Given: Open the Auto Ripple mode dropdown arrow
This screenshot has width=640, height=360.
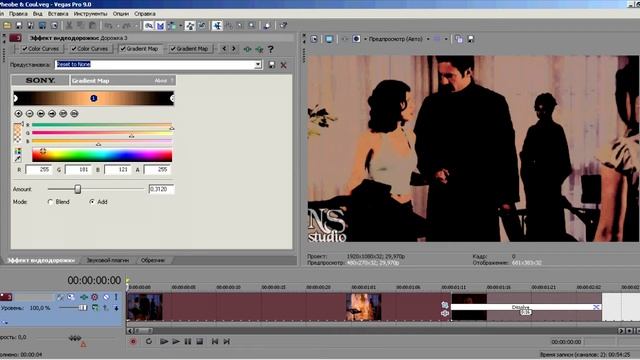Looking at the screenshot, I should (x=180, y=26).
